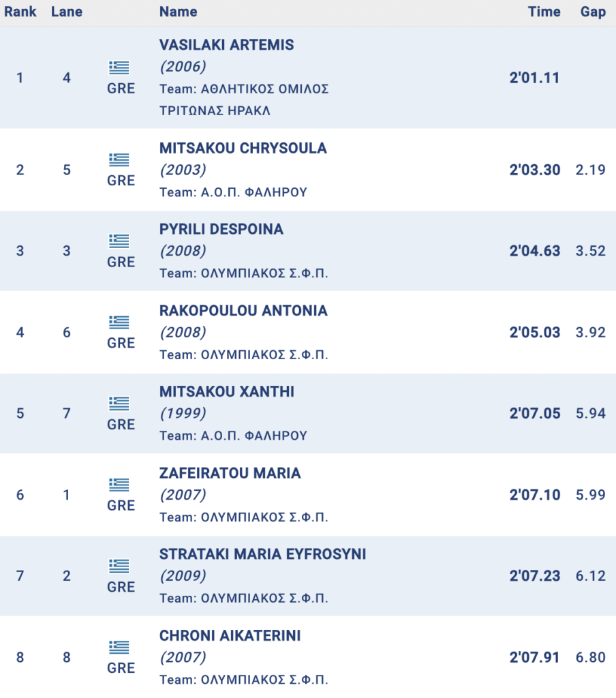Click the Name column header

(x=178, y=12)
